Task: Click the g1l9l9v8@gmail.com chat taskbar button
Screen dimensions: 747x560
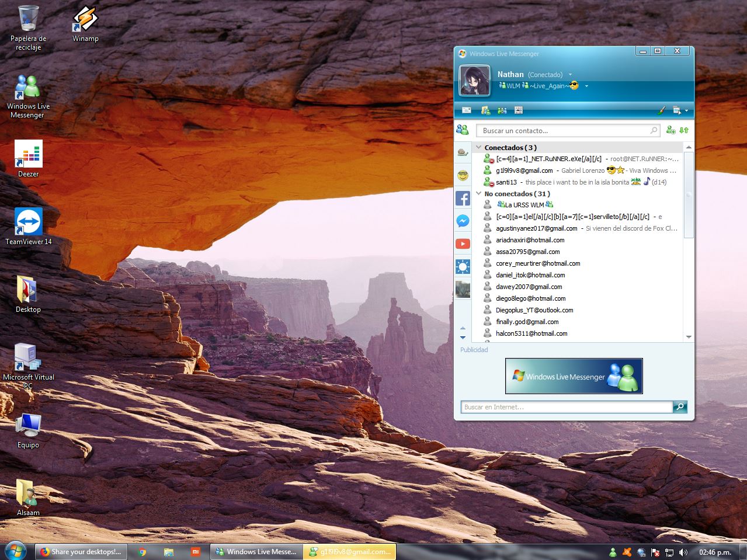Action: 349,551
